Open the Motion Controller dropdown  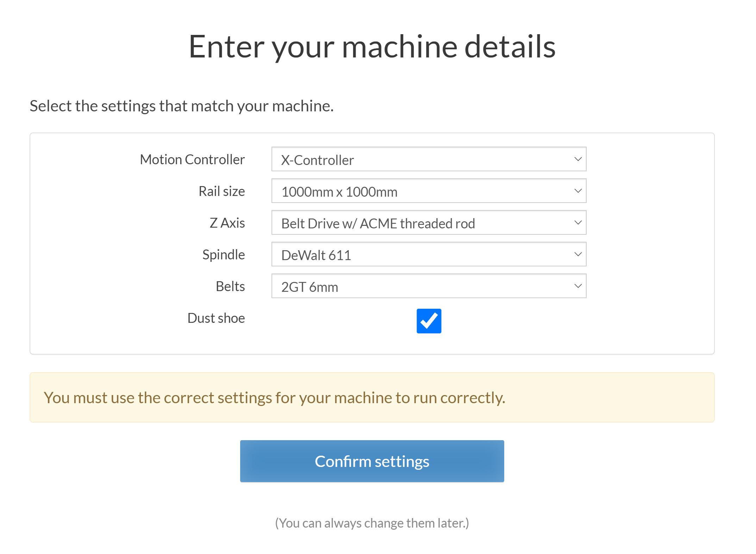(x=429, y=159)
